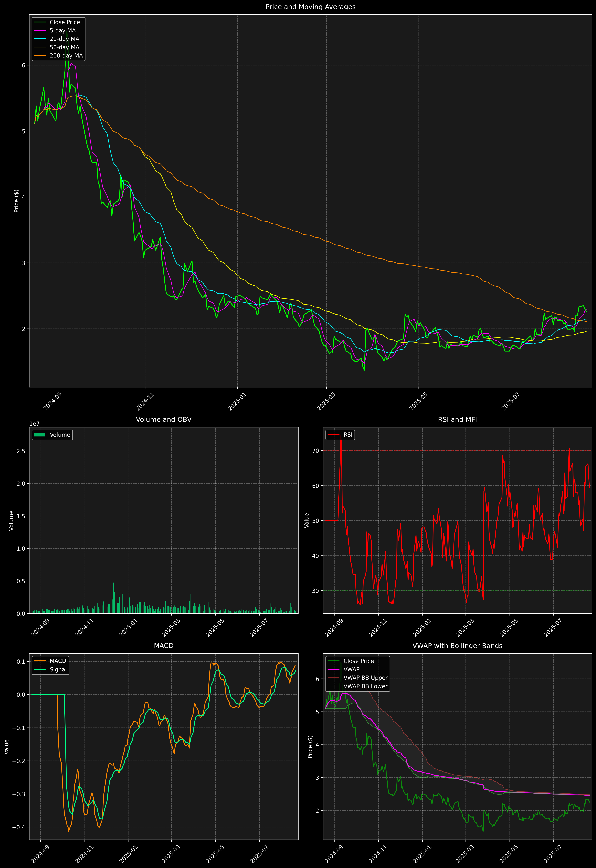The image size is (596, 868).
Task: Click the Volume and OBV chart title
Action: pos(164,419)
